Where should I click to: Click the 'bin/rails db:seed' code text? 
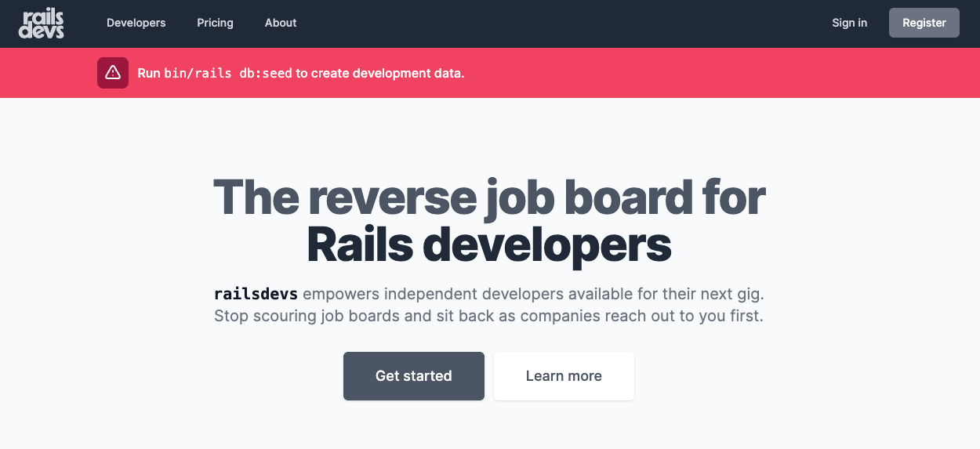[227, 74]
